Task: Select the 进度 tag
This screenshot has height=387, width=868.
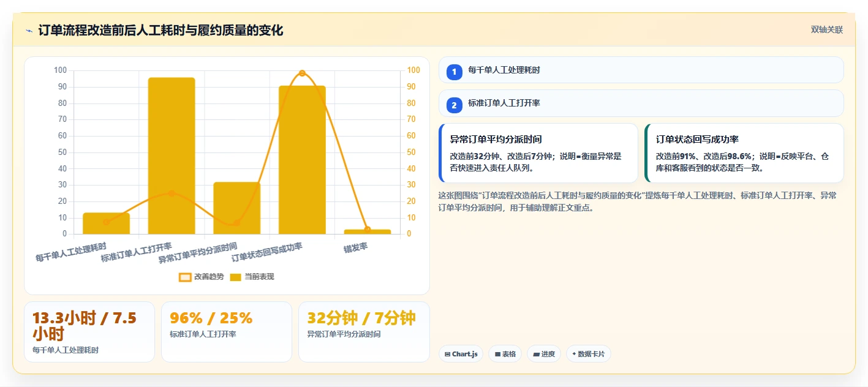Action: point(544,354)
